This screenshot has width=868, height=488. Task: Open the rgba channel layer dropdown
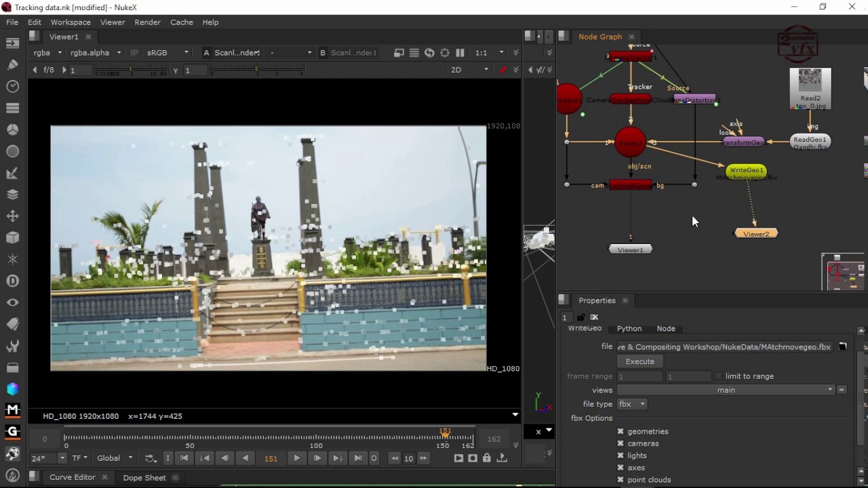pos(47,53)
